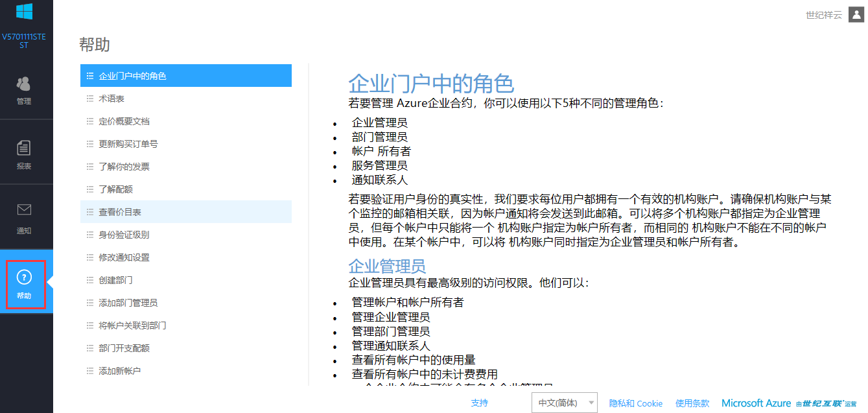Open the 隐私和 Cookie link
Screen dimensions: 868x413
(x=635, y=403)
